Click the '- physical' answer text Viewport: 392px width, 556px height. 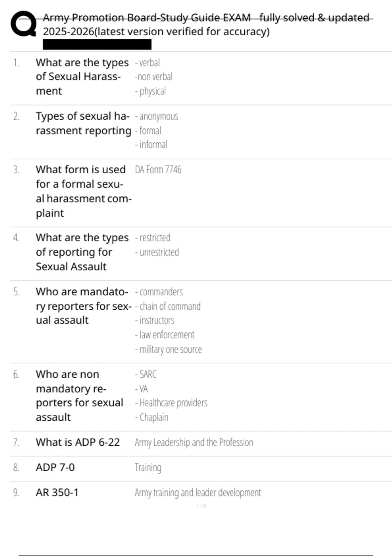(151, 91)
